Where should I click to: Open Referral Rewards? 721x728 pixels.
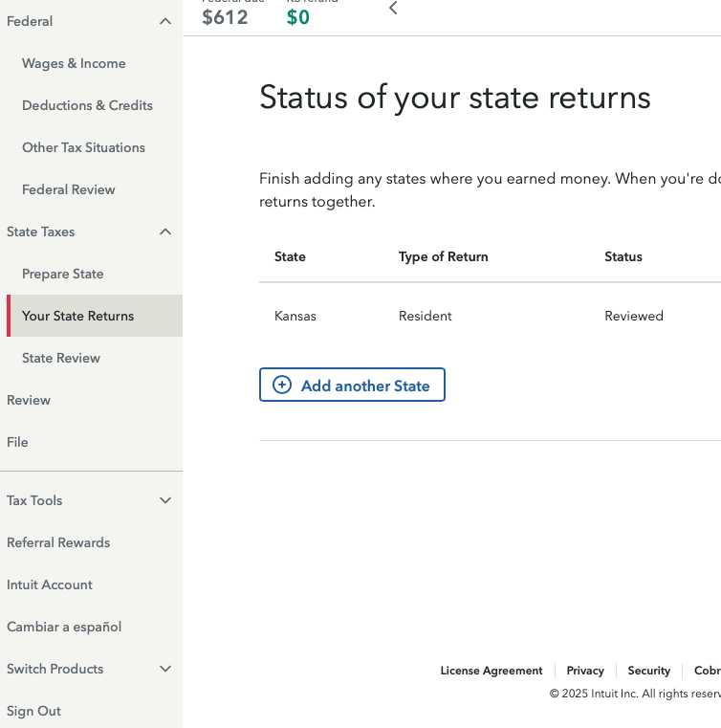pyautogui.click(x=58, y=542)
